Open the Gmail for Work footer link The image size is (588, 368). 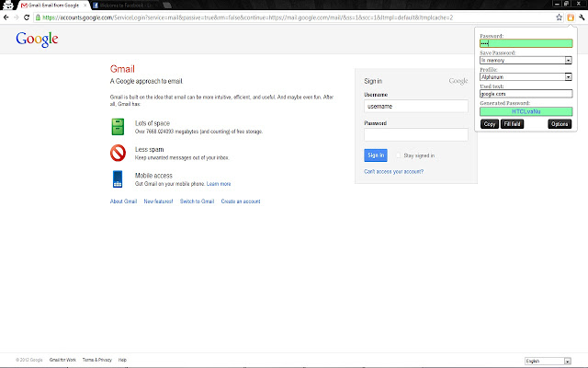tap(62, 360)
